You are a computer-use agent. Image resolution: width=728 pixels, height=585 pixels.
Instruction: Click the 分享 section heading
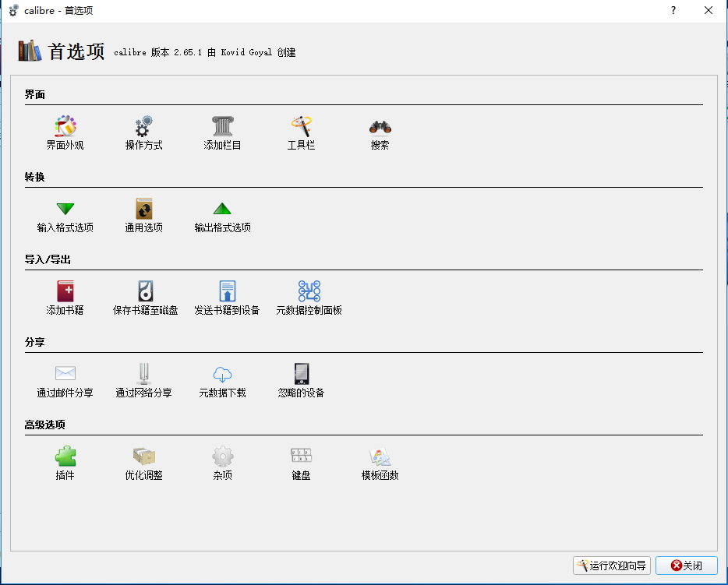(35, 343)
